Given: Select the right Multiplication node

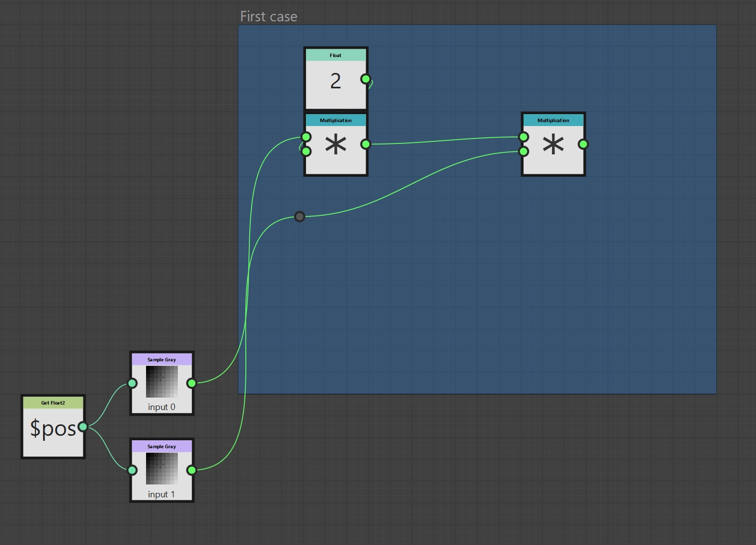Looking at the screenshot, I should point(553,144).
